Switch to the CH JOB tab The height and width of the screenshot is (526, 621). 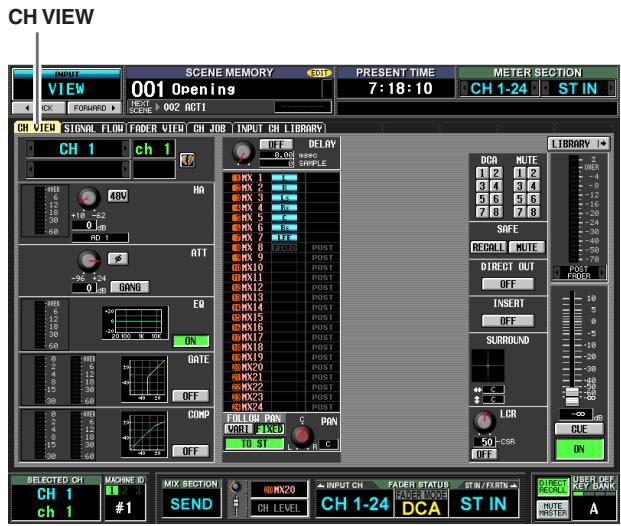(210, 128)
